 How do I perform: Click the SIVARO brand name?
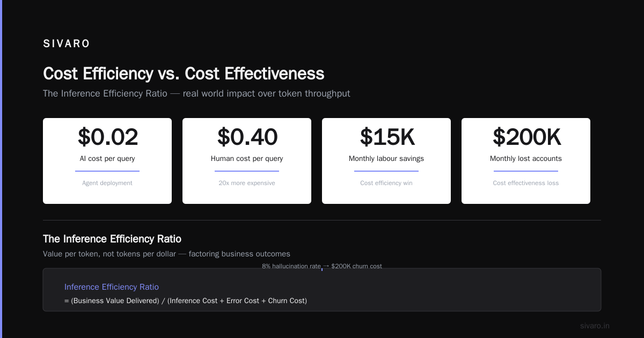point(67,44)
